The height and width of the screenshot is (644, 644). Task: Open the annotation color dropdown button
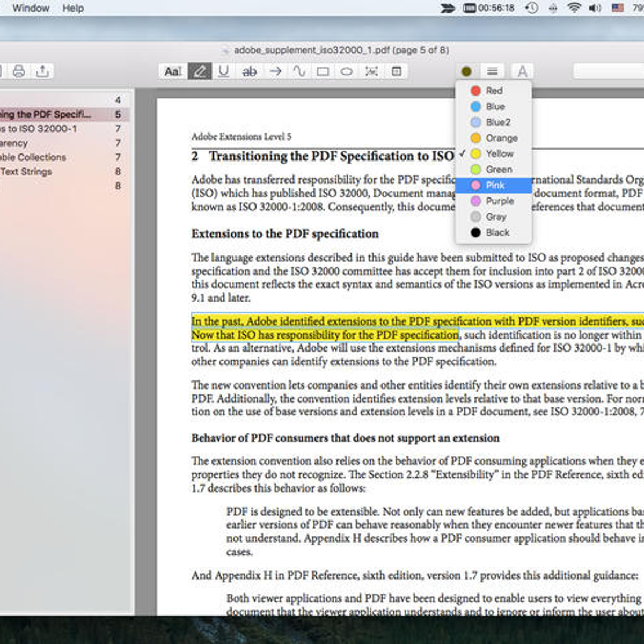pos(466,71)
